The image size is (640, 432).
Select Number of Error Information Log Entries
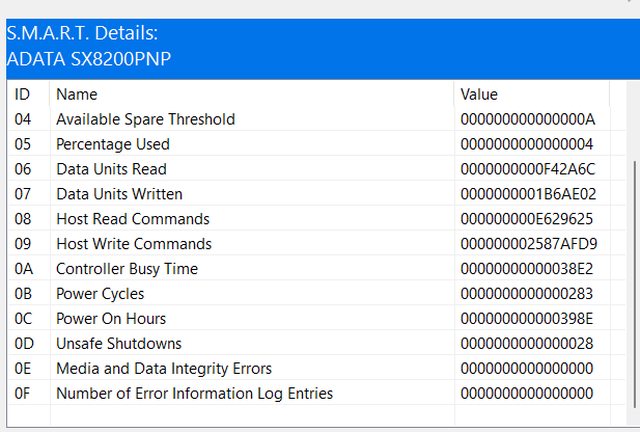coord(194,394)
